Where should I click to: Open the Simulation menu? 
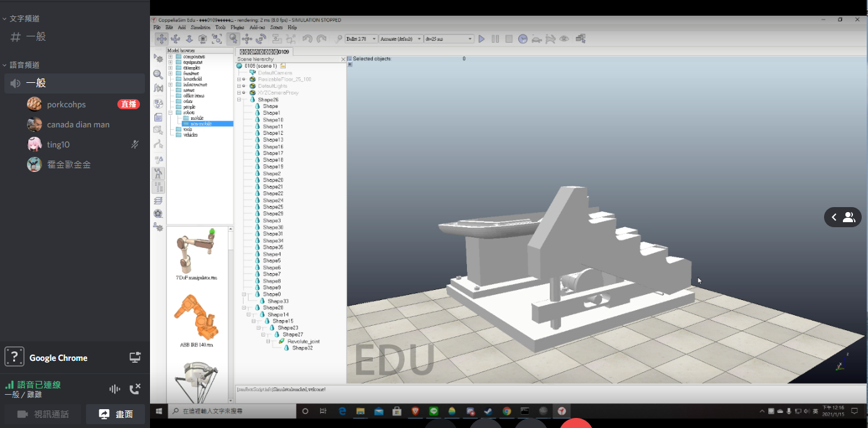coord(201,28)
